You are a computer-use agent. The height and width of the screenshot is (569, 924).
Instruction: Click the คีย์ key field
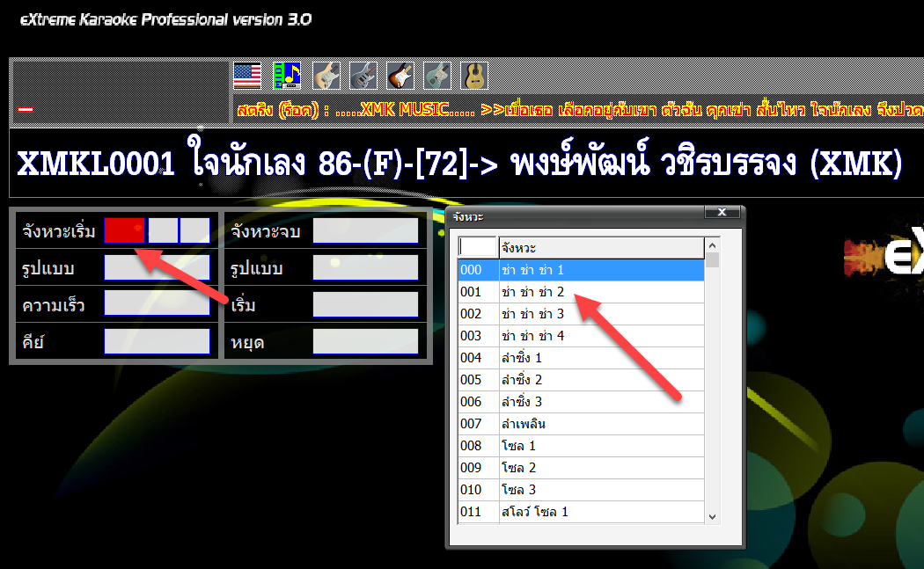click(x=157, y=341)
